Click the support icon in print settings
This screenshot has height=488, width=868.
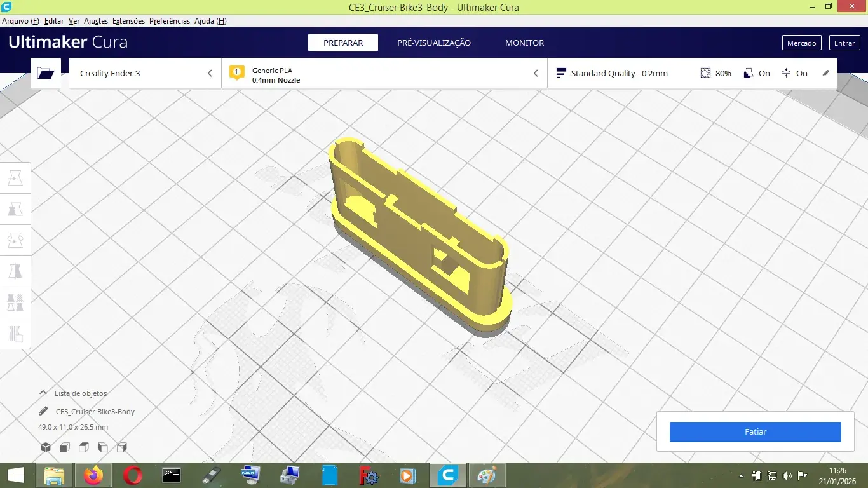click(x=749, y=73)
